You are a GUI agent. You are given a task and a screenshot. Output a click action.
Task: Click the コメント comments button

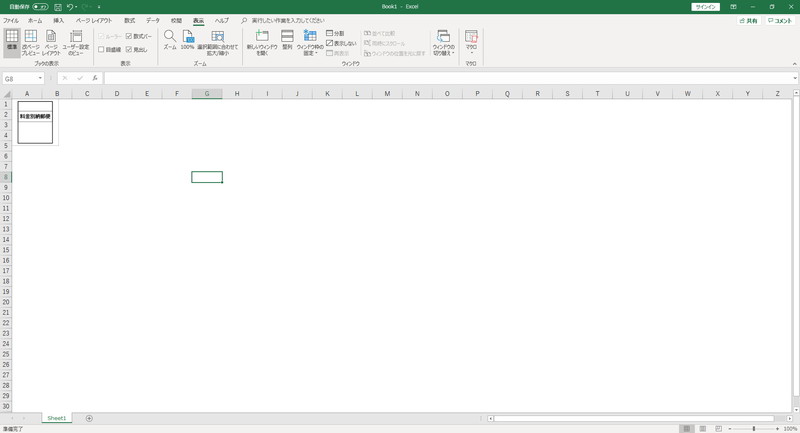coord(780,21)
